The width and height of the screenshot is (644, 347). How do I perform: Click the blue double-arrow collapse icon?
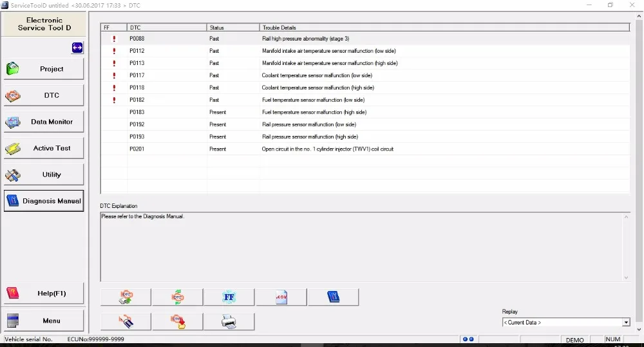point(77,48)
